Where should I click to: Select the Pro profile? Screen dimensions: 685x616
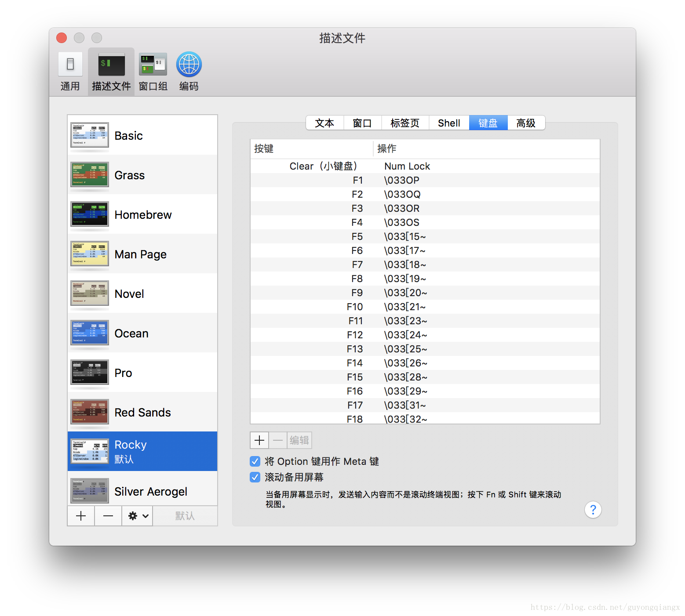pos(142,373)
